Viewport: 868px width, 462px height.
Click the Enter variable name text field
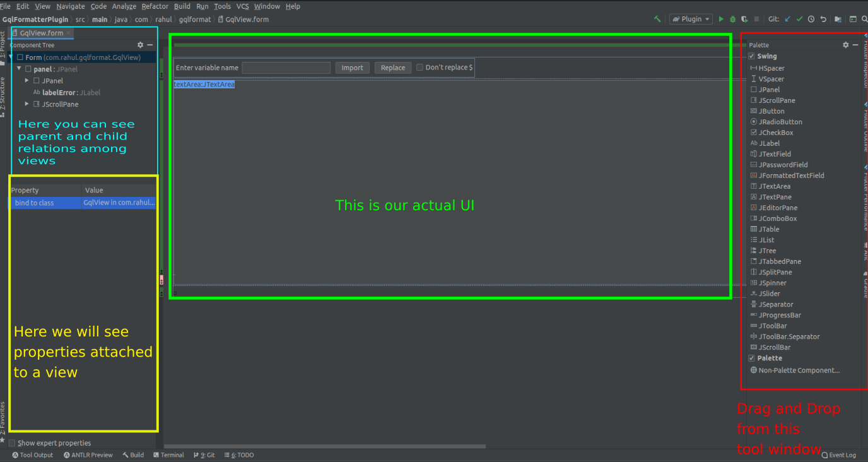point(286,68)
